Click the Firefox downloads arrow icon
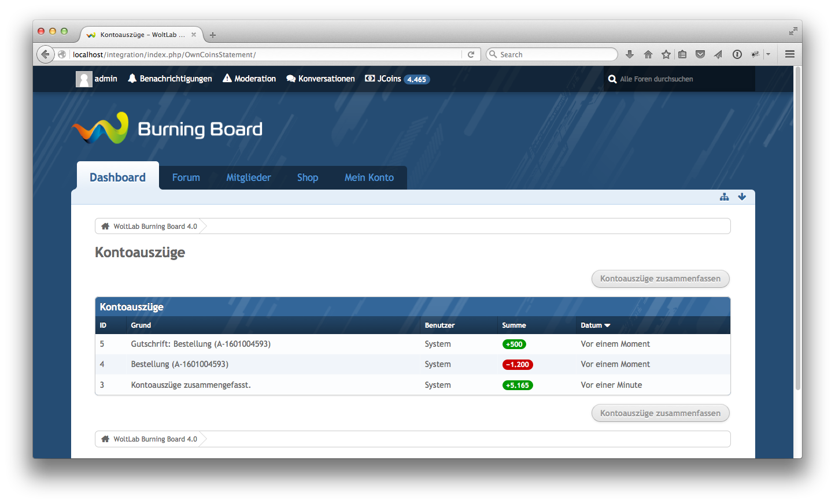The height and width of the screenshot is (504, 835). [630, 54]
